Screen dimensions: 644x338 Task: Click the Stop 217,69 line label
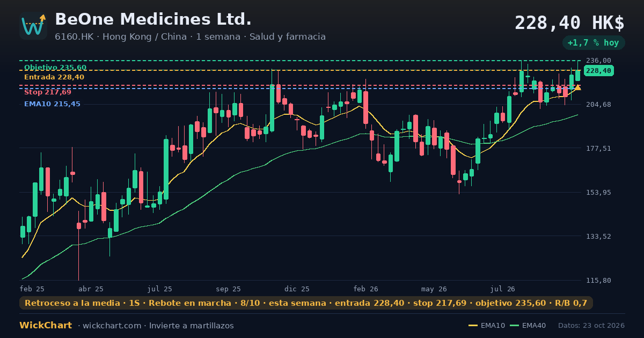tap(48, 92)
